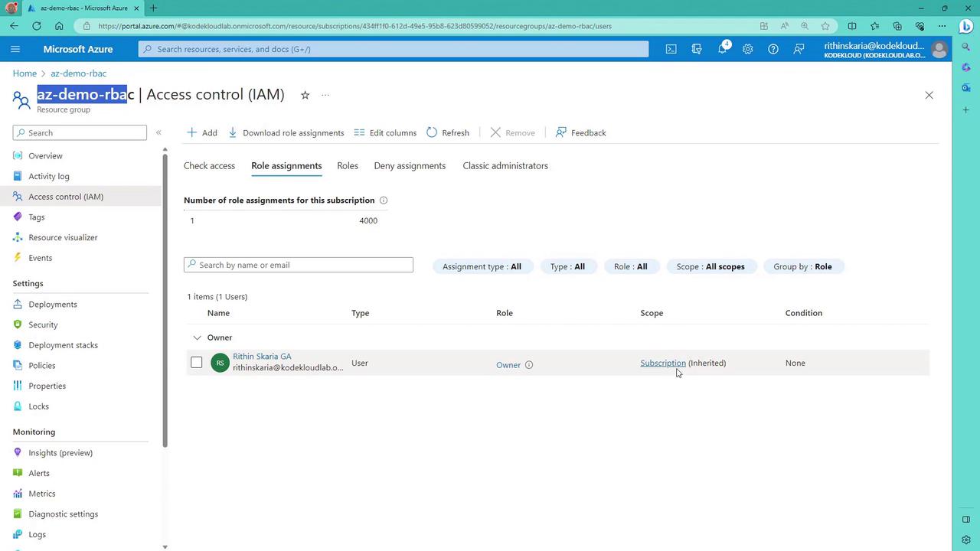Open Resource visualizer in sidebar

click(x=63, y=237)
